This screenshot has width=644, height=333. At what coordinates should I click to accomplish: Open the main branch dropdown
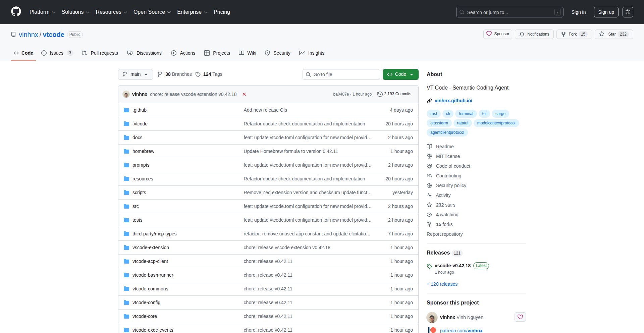tap(135, 74)
